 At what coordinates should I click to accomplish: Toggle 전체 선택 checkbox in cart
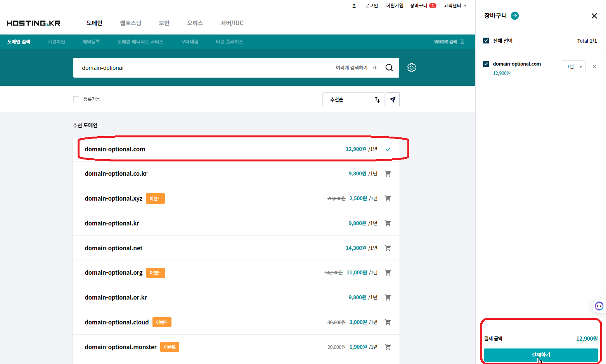[x=486, y=40]
